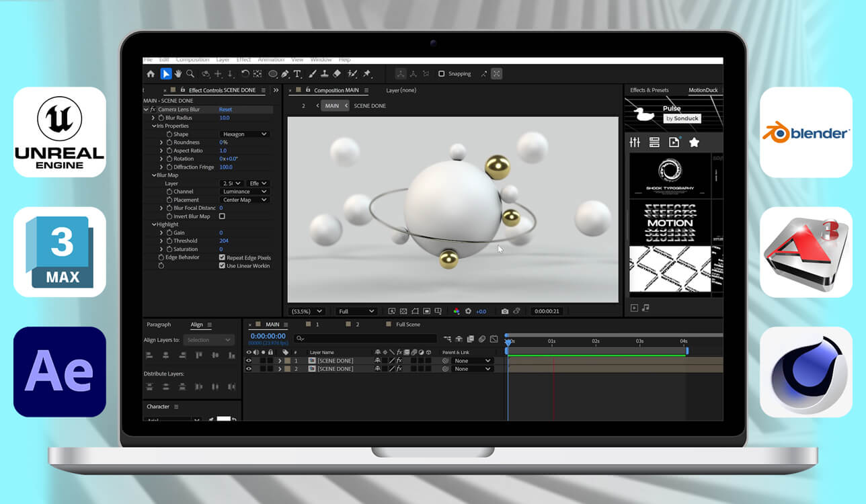Viewport: 866px width, 504px height.
Task: Uncheck Repeat Edge Pixels
Action: pos(222,257)
